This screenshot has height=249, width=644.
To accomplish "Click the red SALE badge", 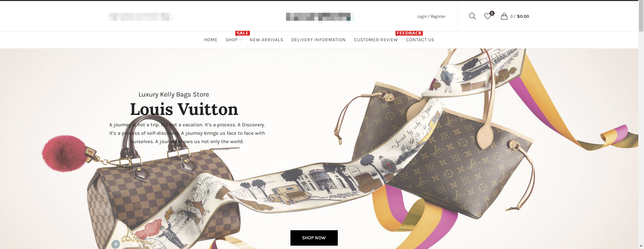I will (242, 33).
